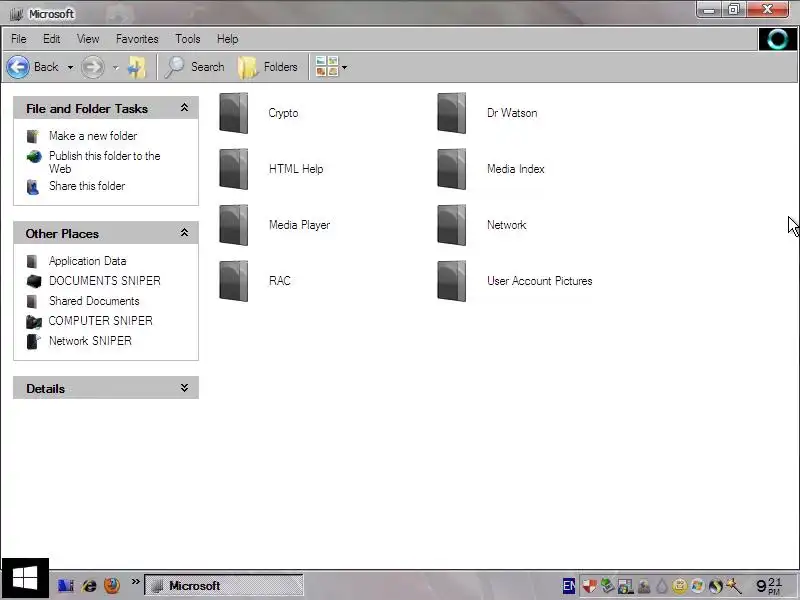The height and width of the screenshot is (600, 800).
Task: Open the File menu
Action: click(19, 39)
